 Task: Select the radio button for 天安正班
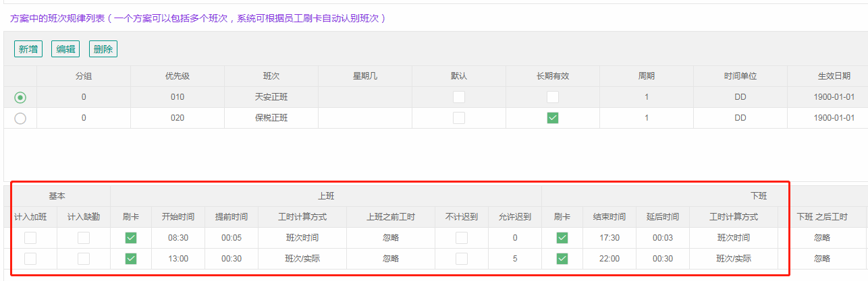click(20, 97)
